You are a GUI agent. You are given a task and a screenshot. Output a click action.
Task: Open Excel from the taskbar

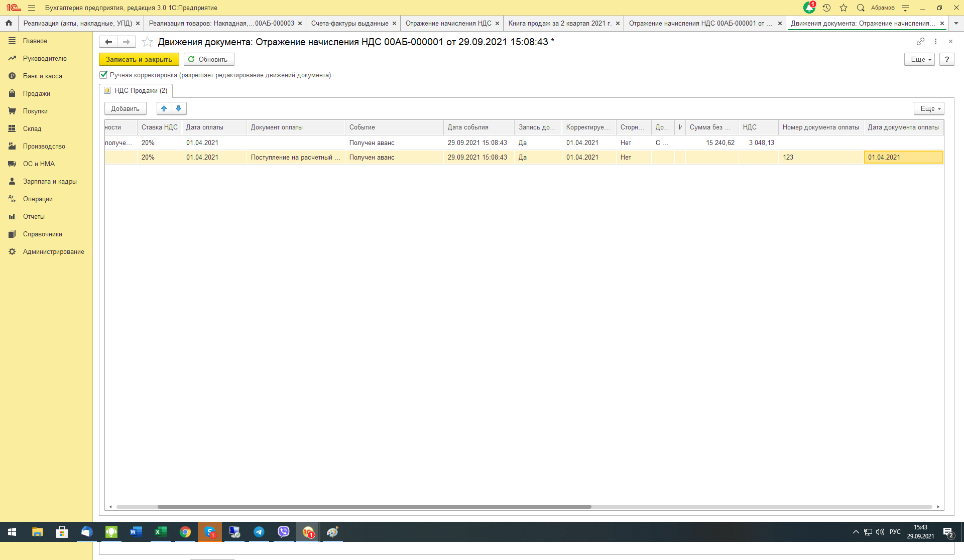coord(160,532)
